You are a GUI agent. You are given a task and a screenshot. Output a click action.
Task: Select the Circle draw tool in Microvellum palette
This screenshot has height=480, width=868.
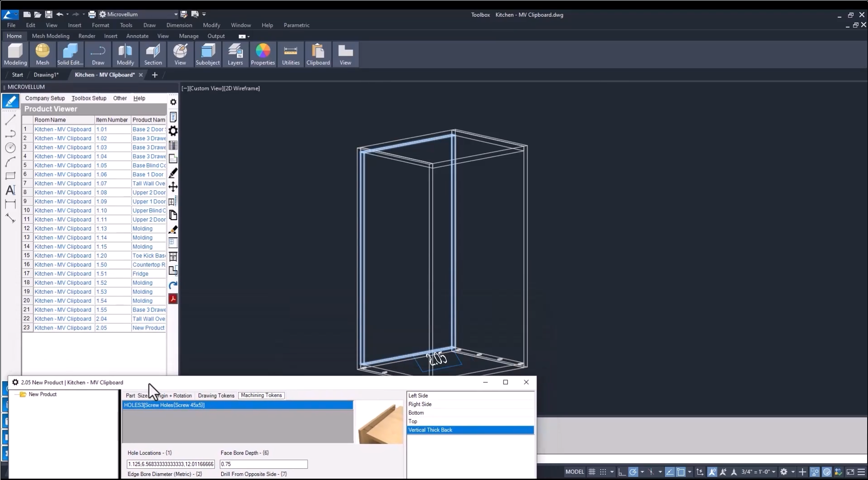(10, 147)
